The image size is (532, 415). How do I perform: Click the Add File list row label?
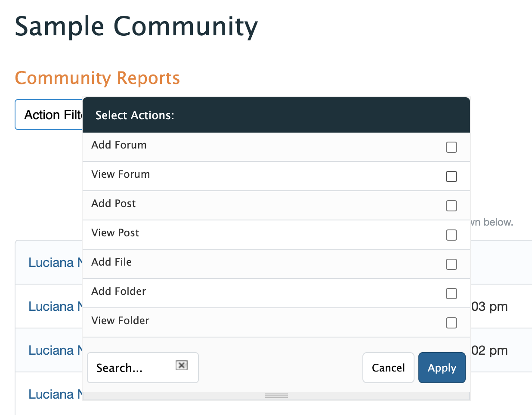point(111,262)
